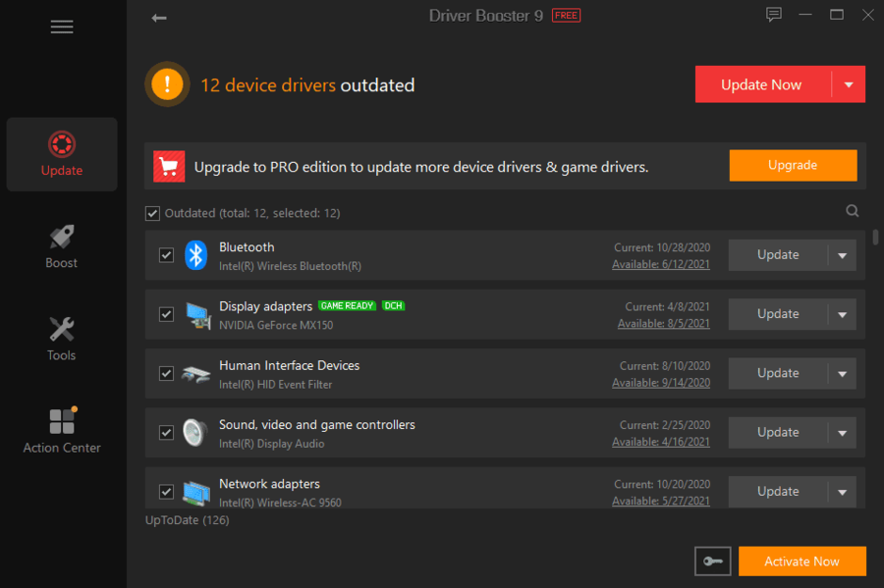The image size is (884, 588).
Task: Maximize the Driver Booster window
Action: tap(837, 15)
